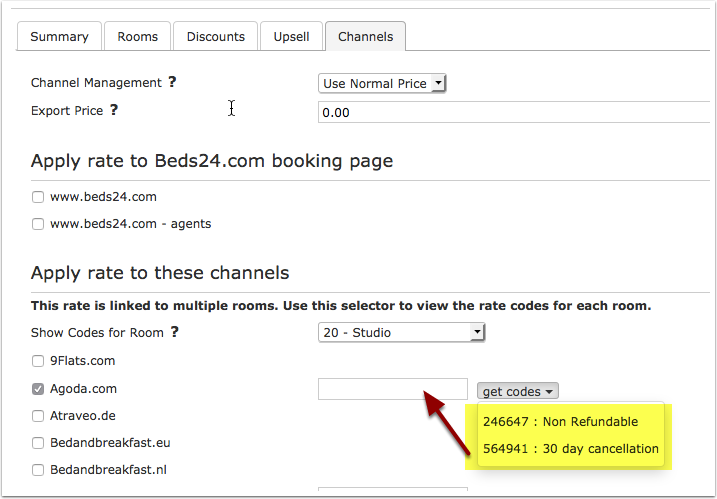Image resolution: width=717 pixels, height=499 pixels.
Task: Click the Export Price input field
Action: coord(514,112)
